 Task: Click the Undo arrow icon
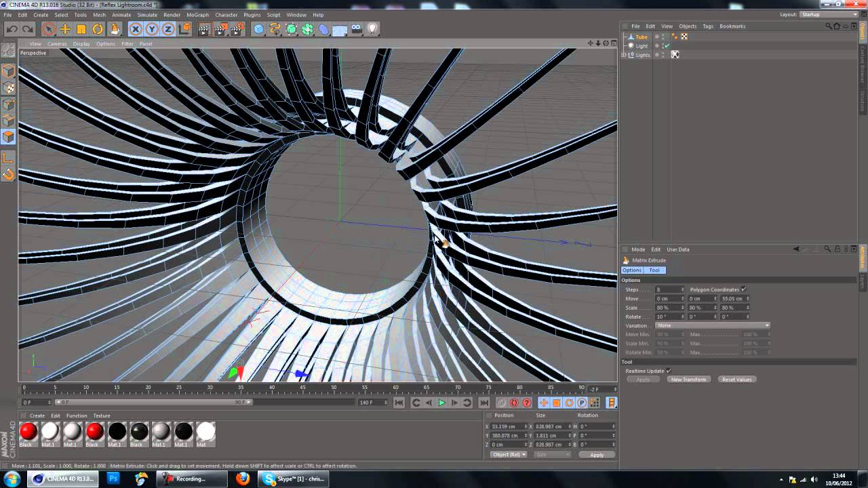pyautogui.click(x=12, y=29)
